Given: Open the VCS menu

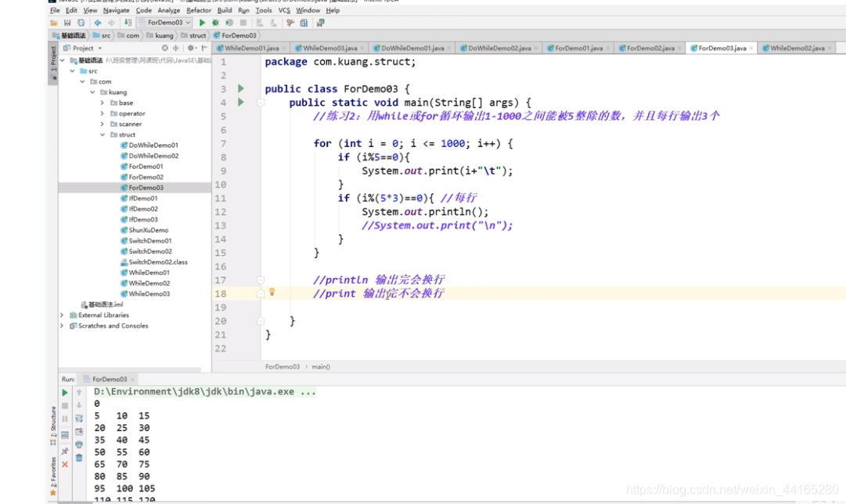Looking at the screenshot, I should pos(284,10).
